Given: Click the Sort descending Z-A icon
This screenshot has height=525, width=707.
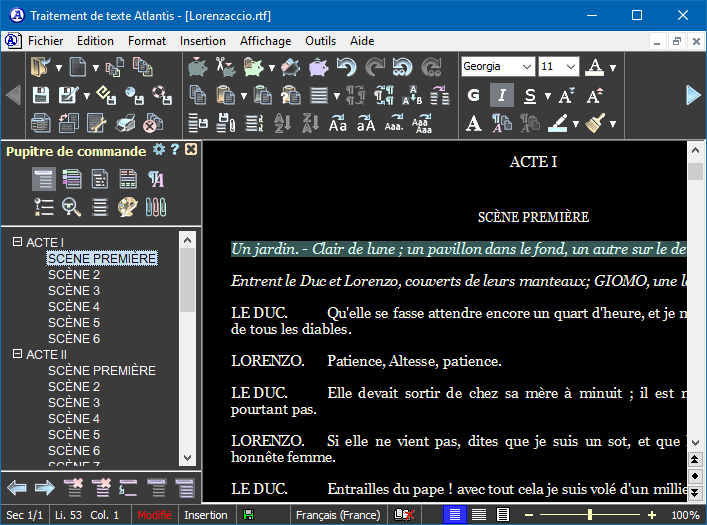Looking at the screenshot, I should point(311,123).
